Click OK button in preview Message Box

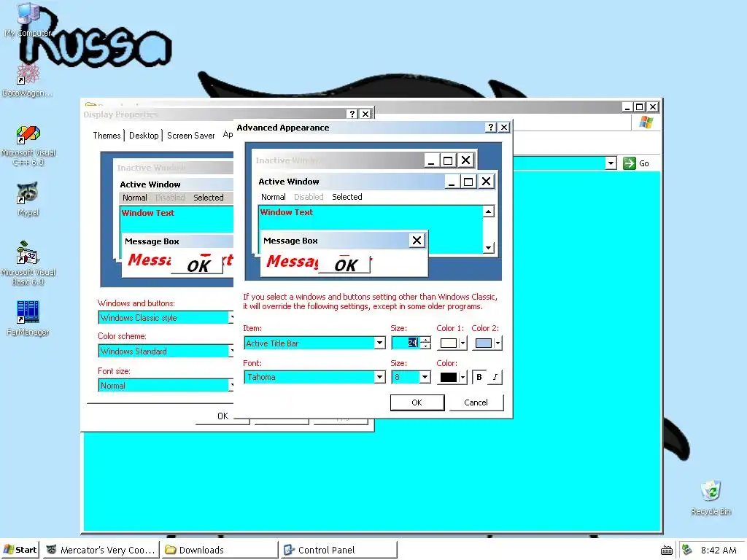[345, 265]
